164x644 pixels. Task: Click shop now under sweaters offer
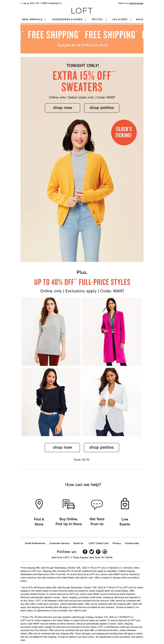pyautogui.click(x=63, y=108)
